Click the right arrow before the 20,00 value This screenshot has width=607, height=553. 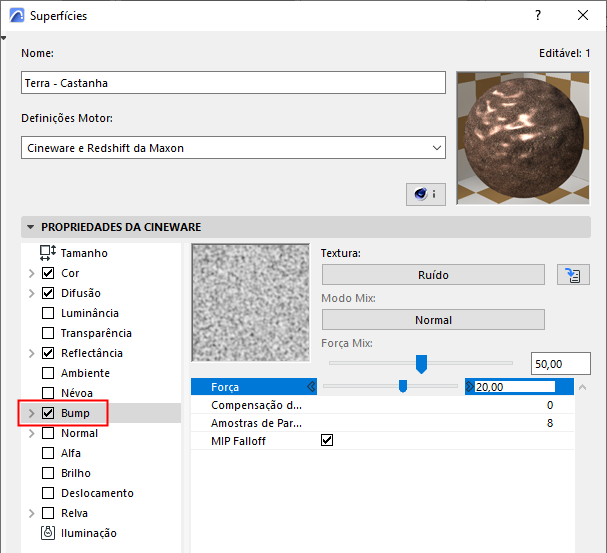(470, 387)
